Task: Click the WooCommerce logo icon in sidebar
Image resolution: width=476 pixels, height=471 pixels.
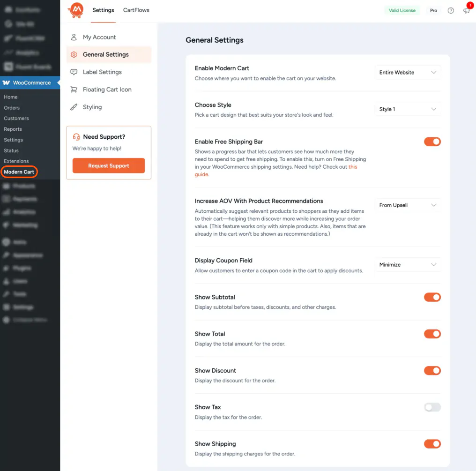Action: pyautogui.click(x=7, y=83)
